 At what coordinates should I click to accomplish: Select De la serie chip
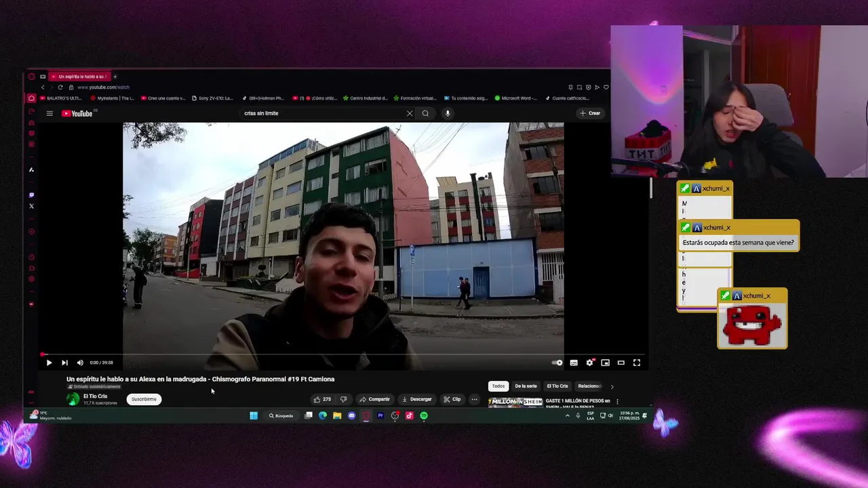[526, 386]
